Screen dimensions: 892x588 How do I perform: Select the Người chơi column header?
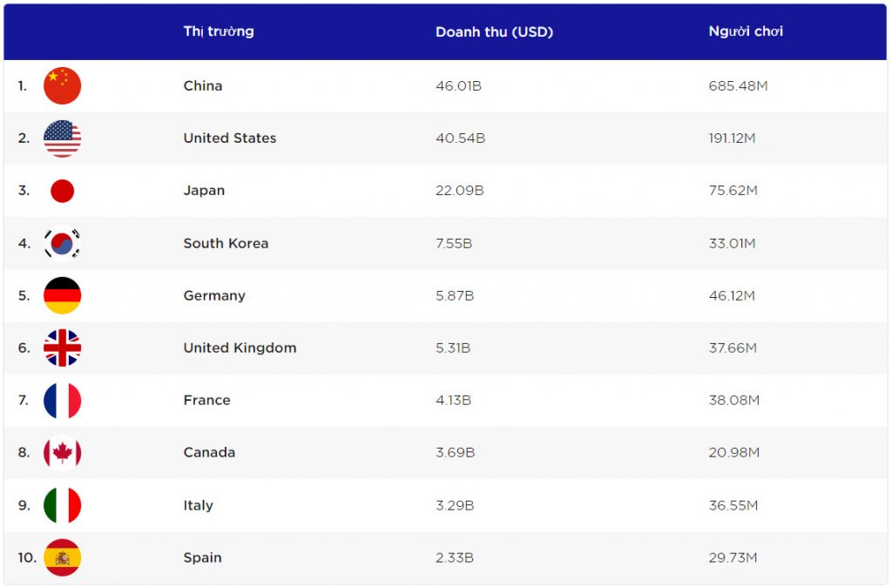[746, 31]
